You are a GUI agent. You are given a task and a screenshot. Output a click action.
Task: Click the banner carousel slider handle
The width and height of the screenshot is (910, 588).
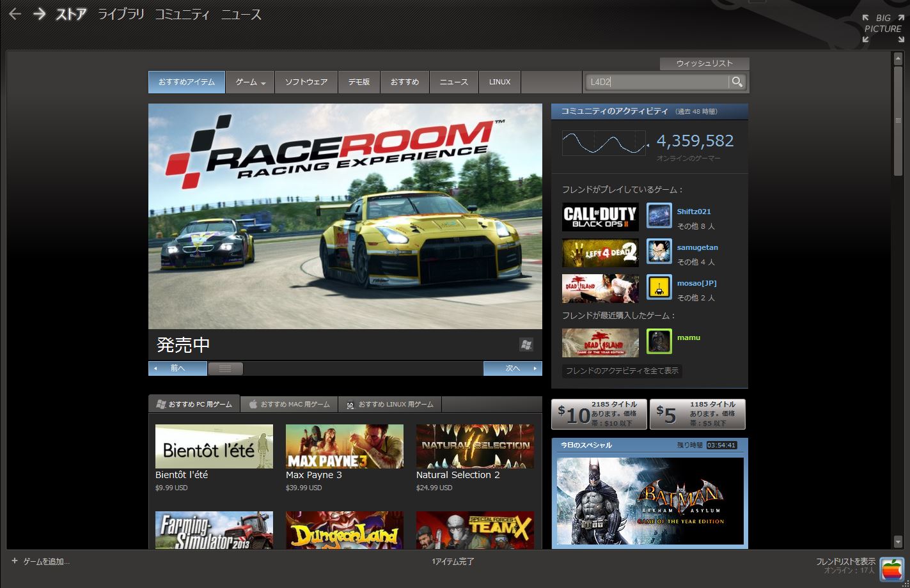pos(226,368)
